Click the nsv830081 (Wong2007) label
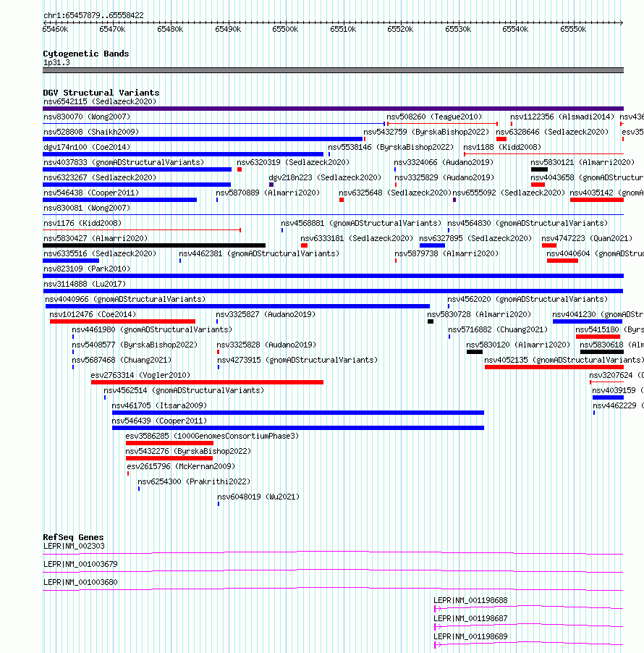This screenshot has width=644, height=653. pyautogui.click(x=87, y=208)
